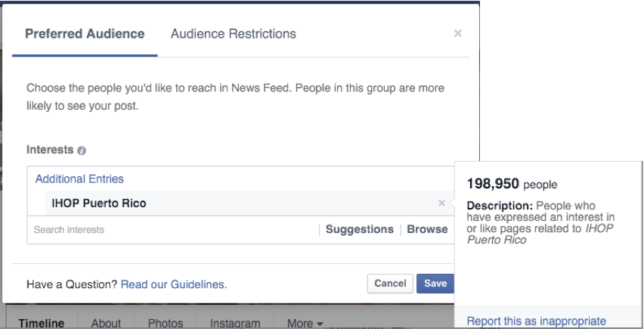
Task: Remove the IHOP Puerto Rico interest
Action: pyautogui.click(x=441, y=203)
